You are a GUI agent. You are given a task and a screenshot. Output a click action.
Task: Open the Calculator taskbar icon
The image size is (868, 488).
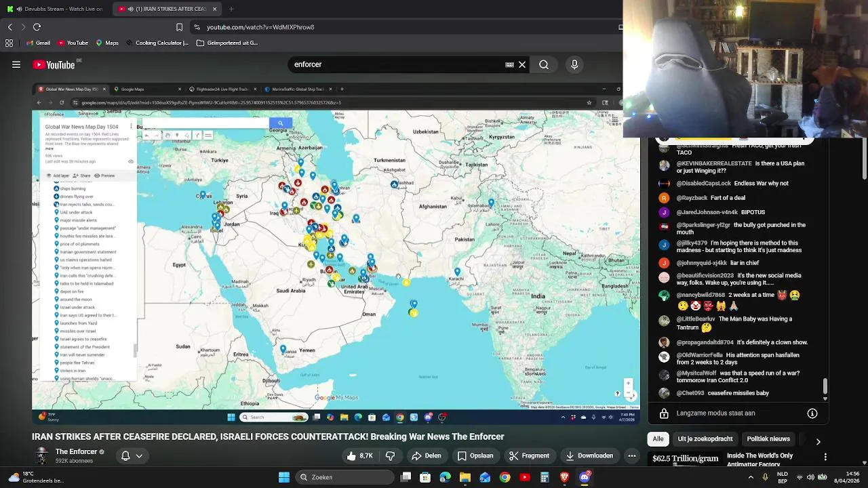tap(545, 477)
